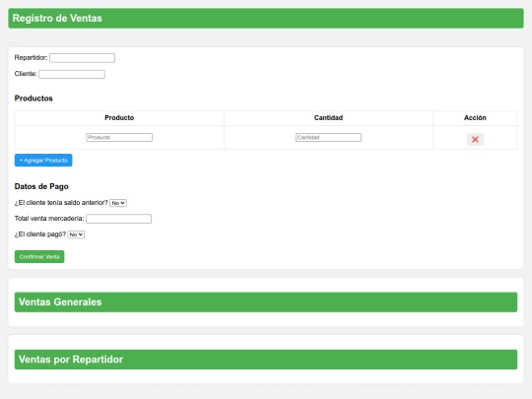Click the Ventas Generales header
This screenshot has height=399, width=532.
click(266, 302)
